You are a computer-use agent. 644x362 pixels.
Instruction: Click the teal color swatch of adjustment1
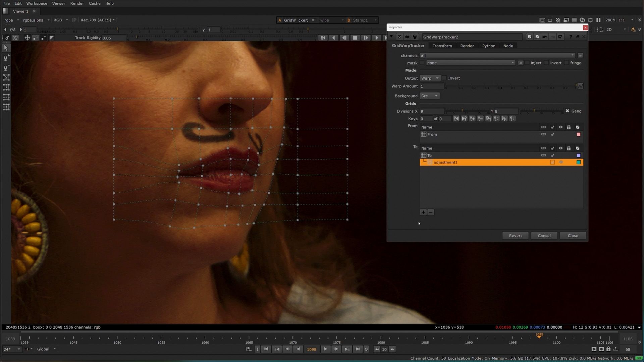click(579, 162)
